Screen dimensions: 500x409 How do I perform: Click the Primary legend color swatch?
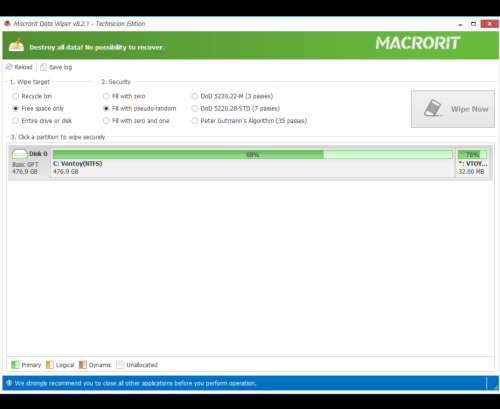(x=15, y=365)
